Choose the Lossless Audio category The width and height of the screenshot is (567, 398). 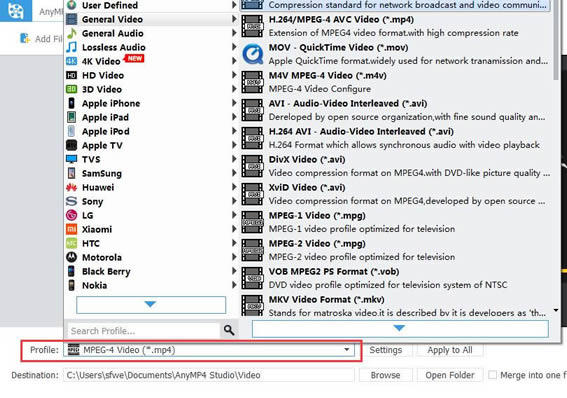[x=151, y=47]
